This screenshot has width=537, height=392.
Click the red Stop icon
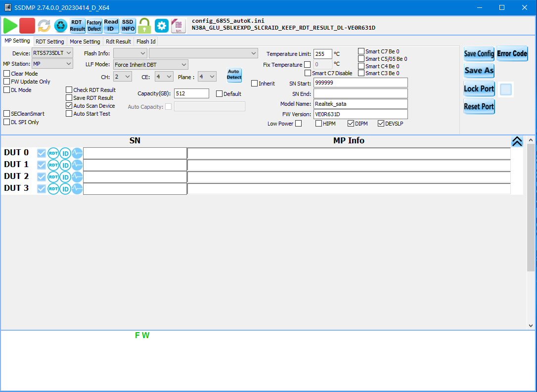click(x=27, y=26)
